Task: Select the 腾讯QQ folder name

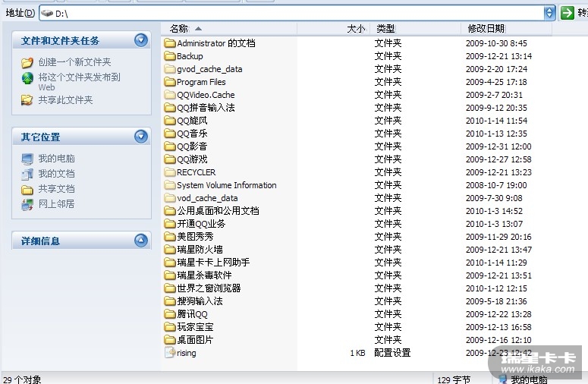Action: coord(192,314)
